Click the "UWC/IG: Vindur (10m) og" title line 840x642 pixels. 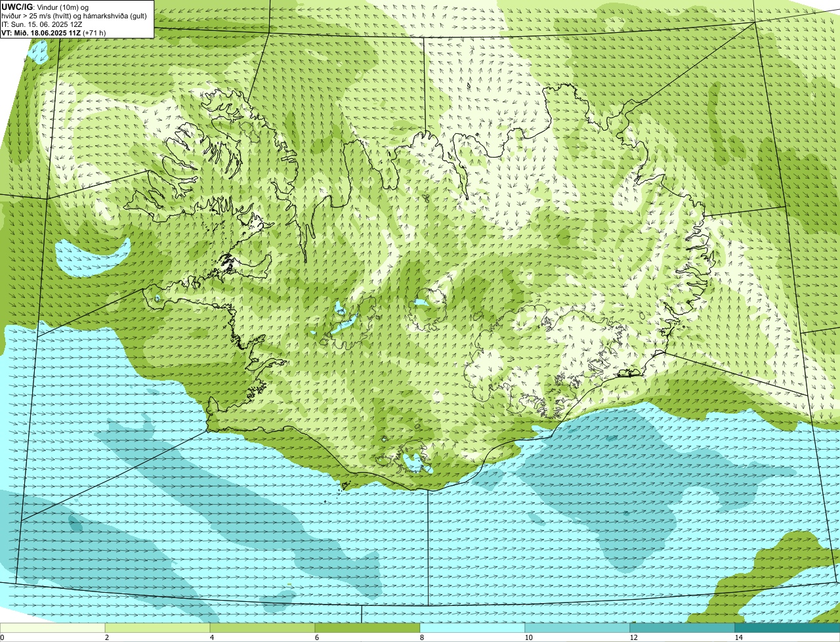tap(45, 7)
